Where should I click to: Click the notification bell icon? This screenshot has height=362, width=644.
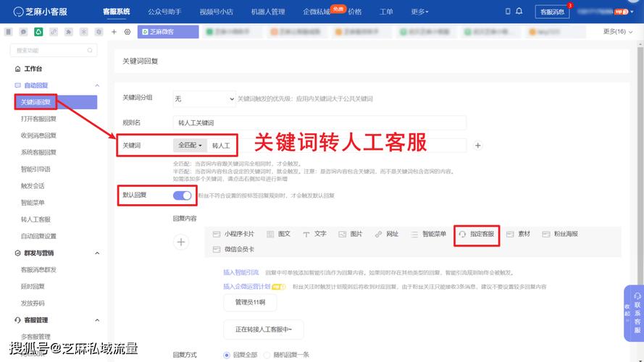pos(519,12)
